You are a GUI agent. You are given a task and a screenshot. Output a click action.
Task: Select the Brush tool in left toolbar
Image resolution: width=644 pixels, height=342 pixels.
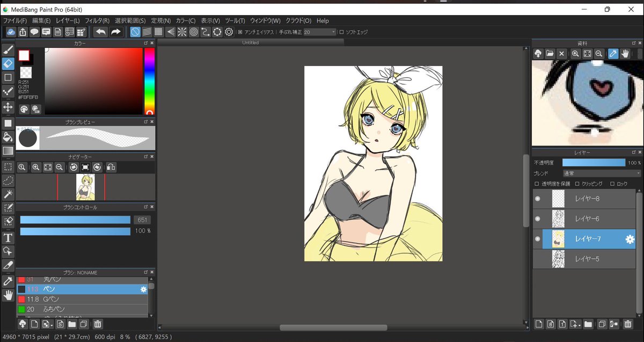pos(8,50)
